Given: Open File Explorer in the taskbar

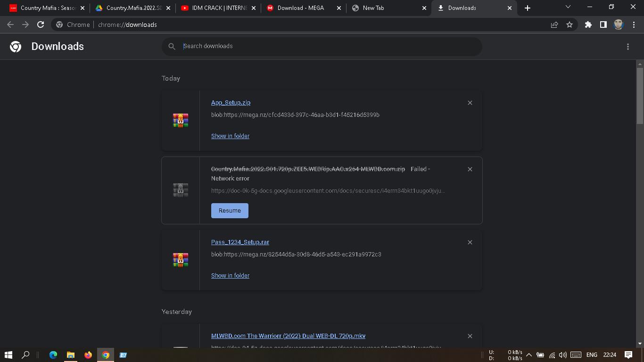Looking at the screenshot, I should tap(71, 355).
